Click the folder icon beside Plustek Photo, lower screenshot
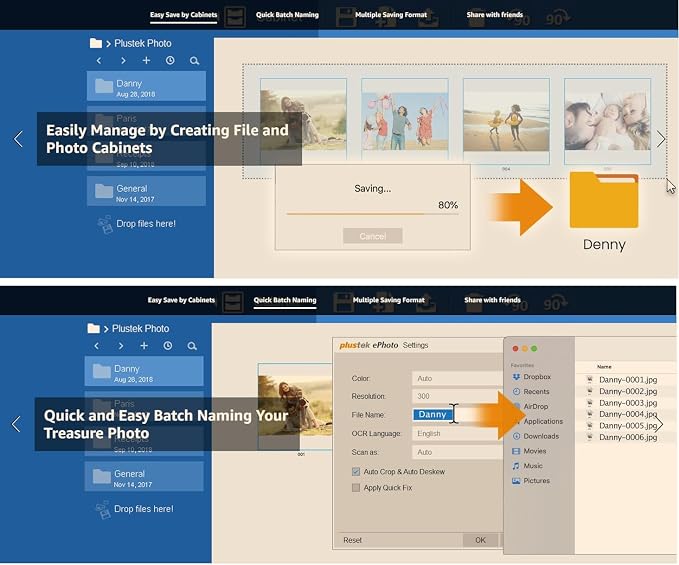This screenshot has height=565, width=679. 94,329
